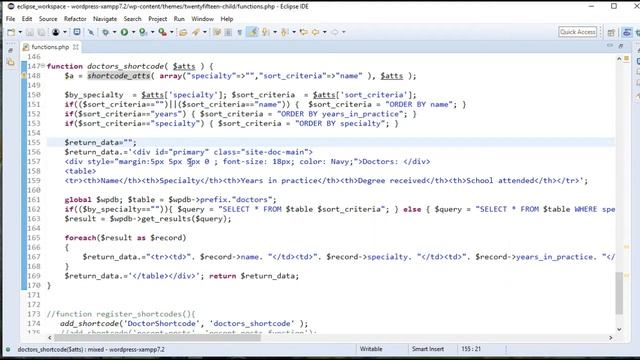Toggle the highlighted Mark Occurrences icon
The height and width of the screenshot is (360, 640).
click(252, 32)
